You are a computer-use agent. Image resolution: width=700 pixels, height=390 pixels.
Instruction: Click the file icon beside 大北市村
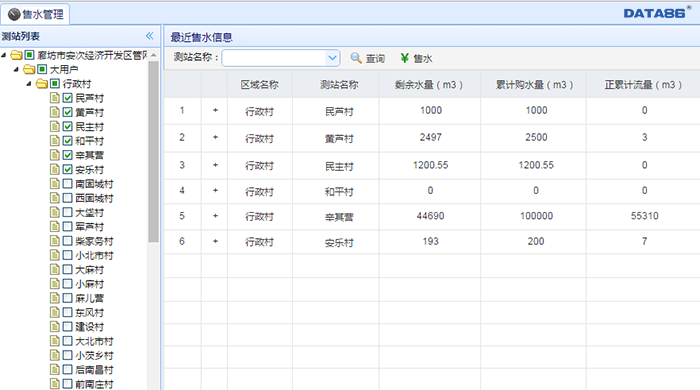[54, 341]
